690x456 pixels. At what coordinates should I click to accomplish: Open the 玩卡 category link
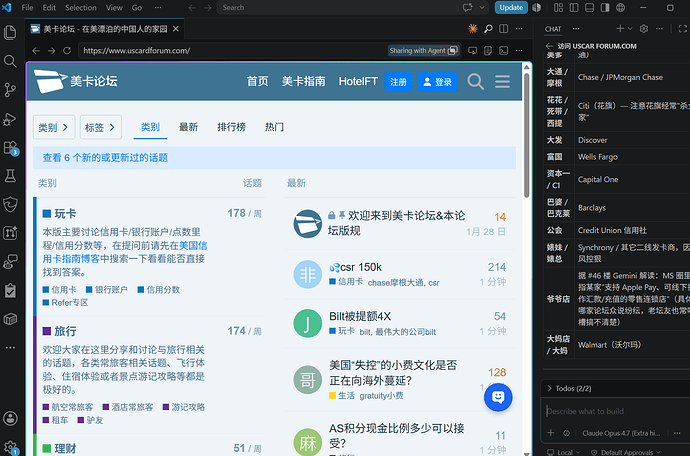click(65, 214)
